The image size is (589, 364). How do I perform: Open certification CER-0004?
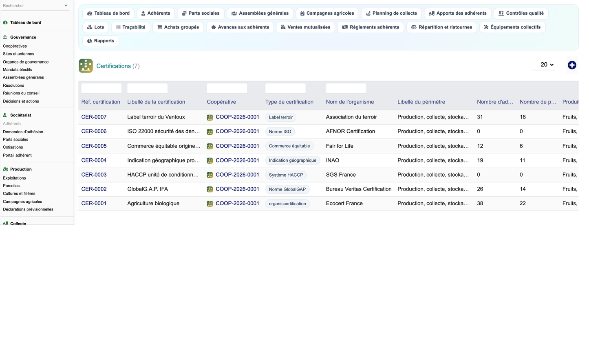(x=94, y=160)
